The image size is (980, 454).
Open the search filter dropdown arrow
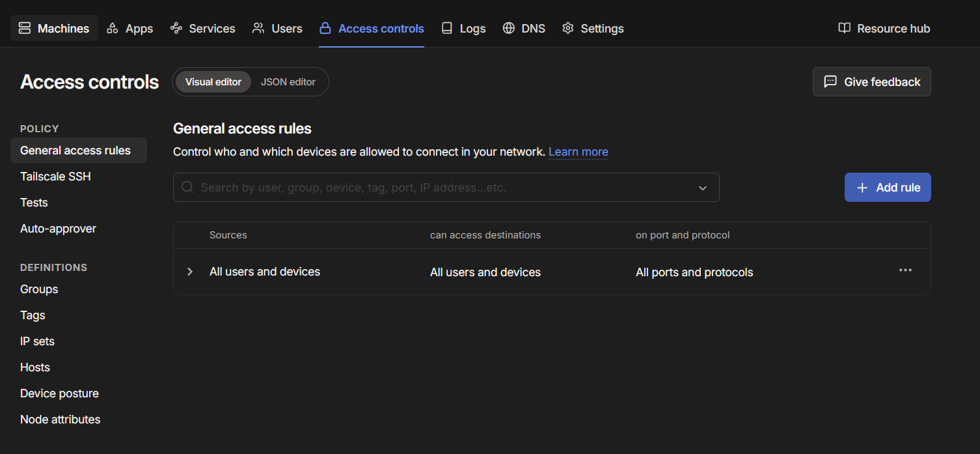(703, 188)
